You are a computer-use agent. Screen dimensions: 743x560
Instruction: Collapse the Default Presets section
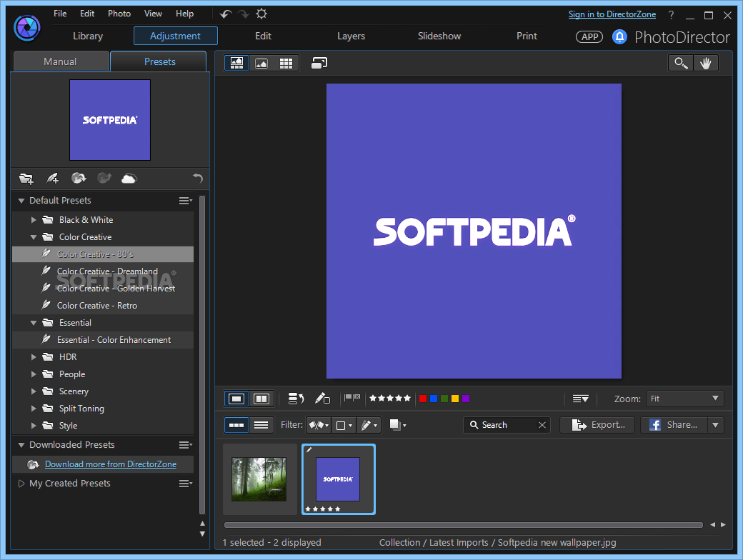point(21,201)
